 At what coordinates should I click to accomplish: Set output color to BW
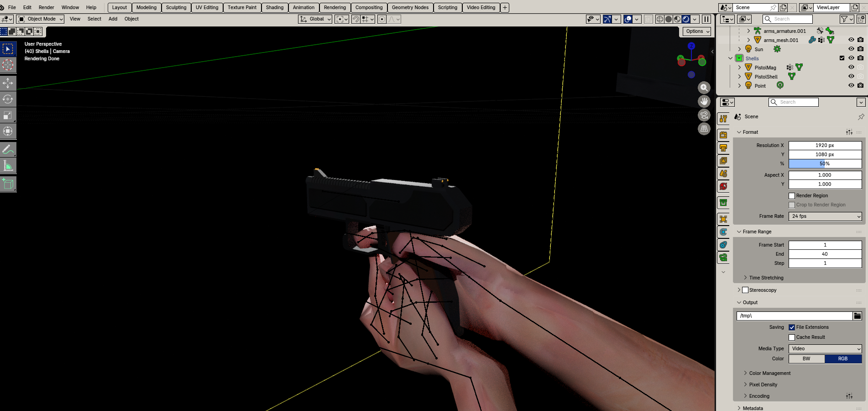[806, 358]
